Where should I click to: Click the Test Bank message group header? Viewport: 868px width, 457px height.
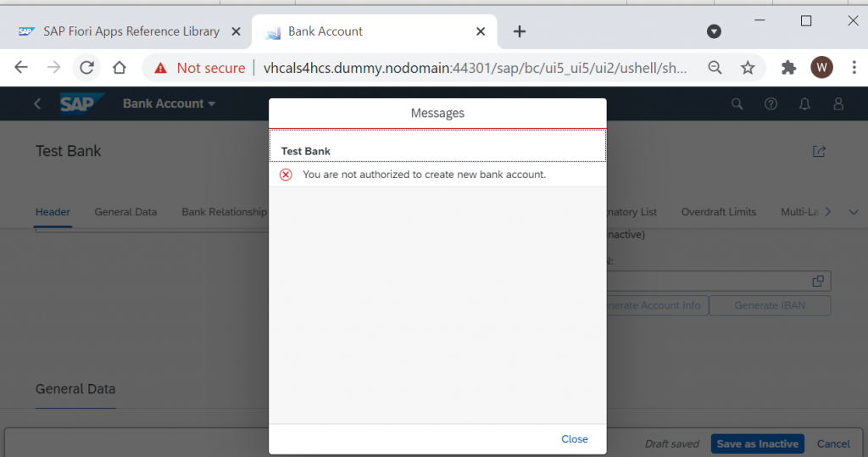[x=437, y=146]
